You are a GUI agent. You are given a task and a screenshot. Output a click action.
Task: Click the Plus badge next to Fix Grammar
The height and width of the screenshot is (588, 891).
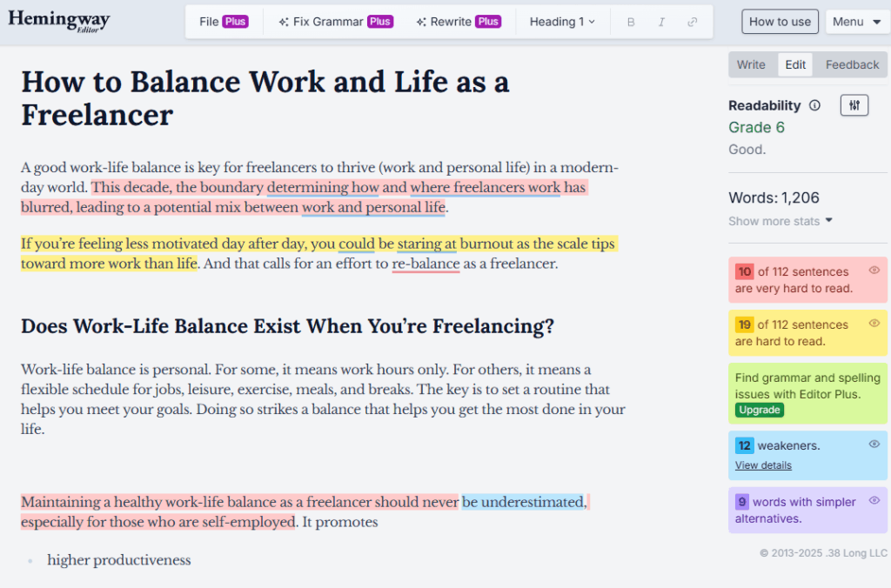click(x=380, y=22)
